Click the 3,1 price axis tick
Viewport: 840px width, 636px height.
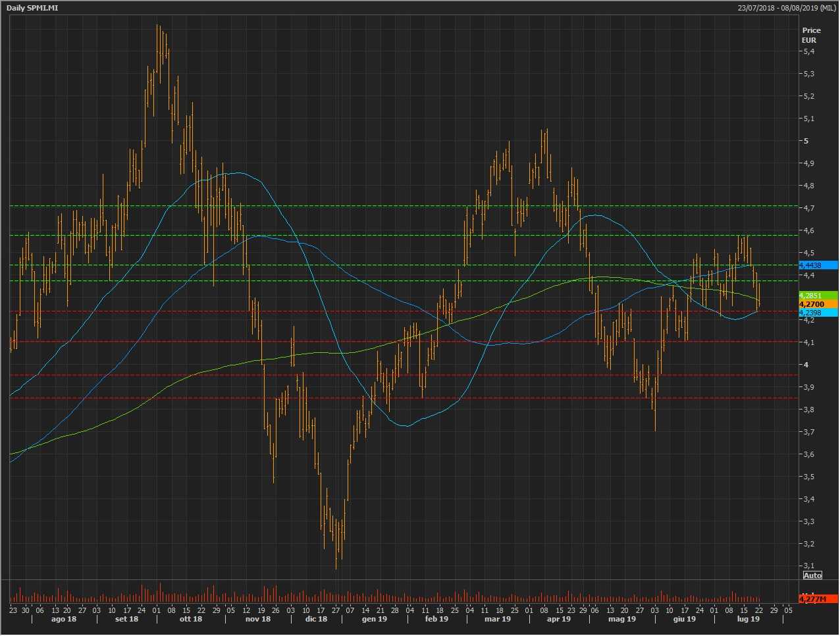(808, 566)
